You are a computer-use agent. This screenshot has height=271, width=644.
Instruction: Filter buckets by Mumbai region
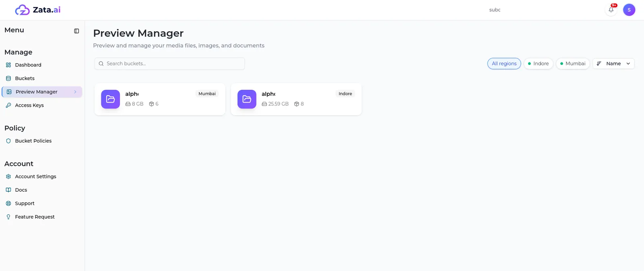coord(573,64)
